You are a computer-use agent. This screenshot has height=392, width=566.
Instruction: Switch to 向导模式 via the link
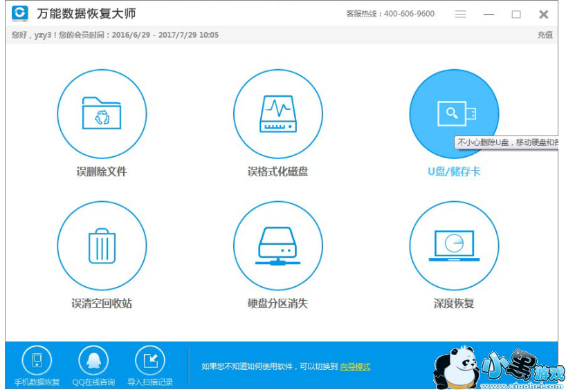pyautogui.click(x=355, y=366)
